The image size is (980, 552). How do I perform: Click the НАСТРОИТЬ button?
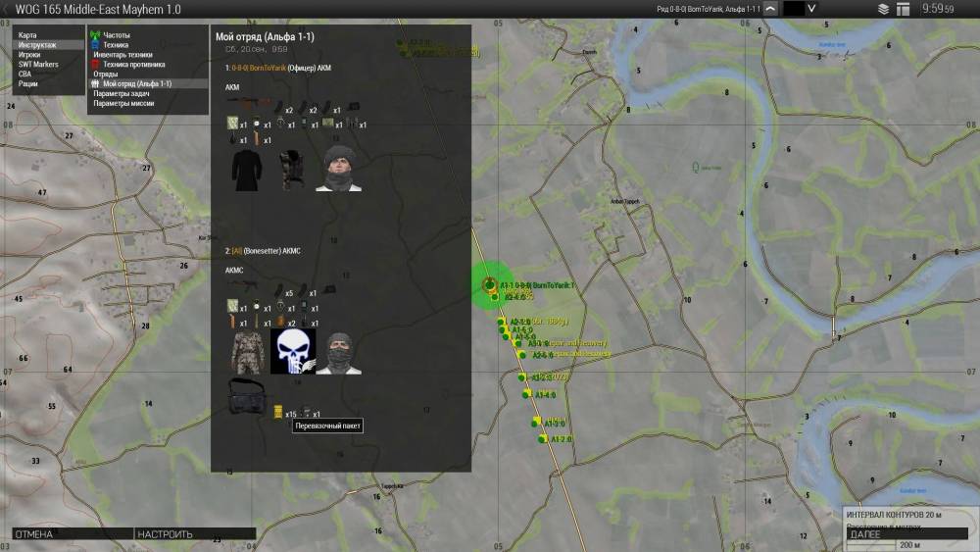[195, 534]
